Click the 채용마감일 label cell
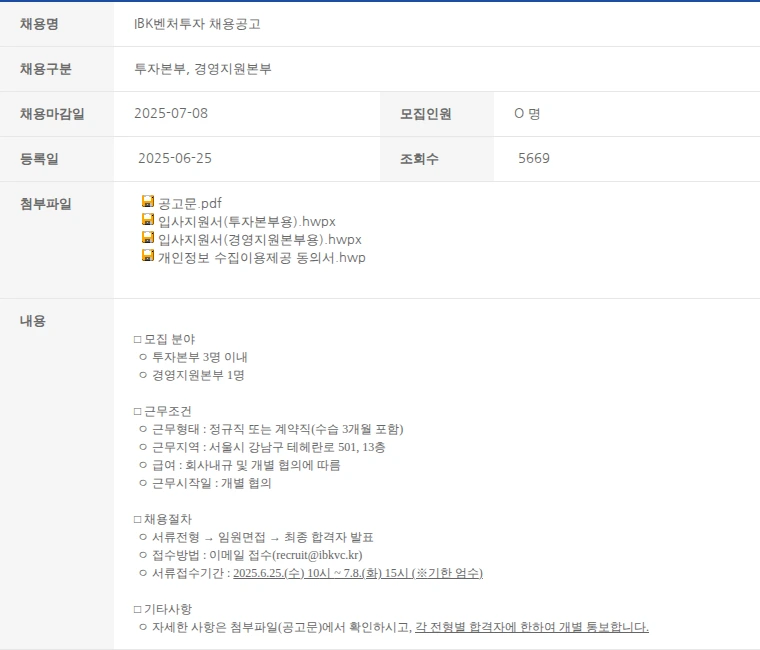Screen dimensions: 760x650 tap(57, 114)
